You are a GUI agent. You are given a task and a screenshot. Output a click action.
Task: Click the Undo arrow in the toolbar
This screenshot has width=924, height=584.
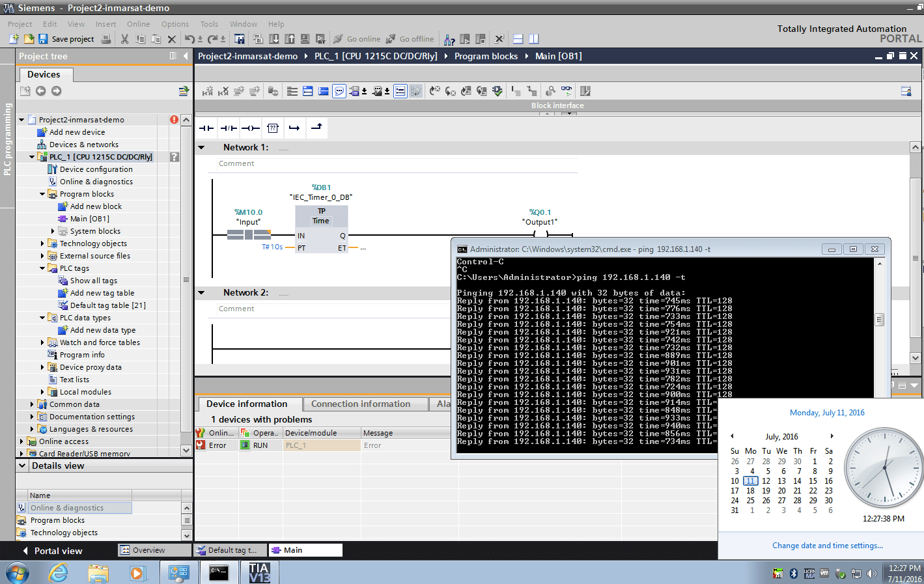(189, 39)
